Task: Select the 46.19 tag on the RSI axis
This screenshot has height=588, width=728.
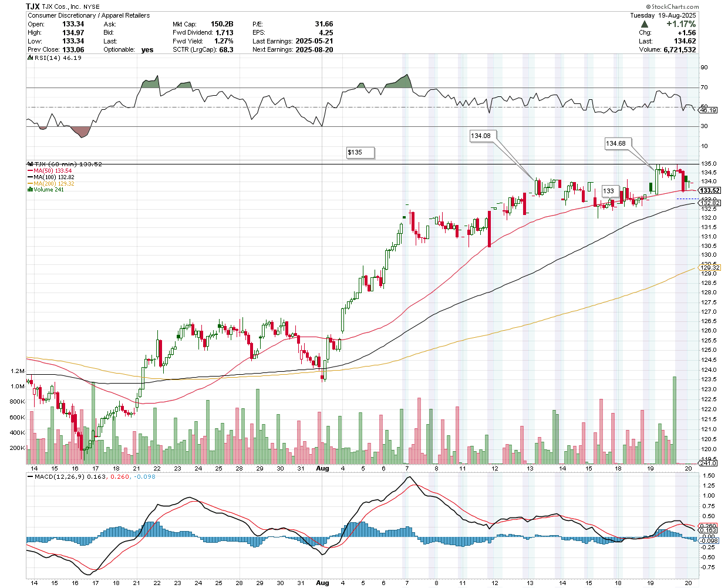Action: coord(709,110)
